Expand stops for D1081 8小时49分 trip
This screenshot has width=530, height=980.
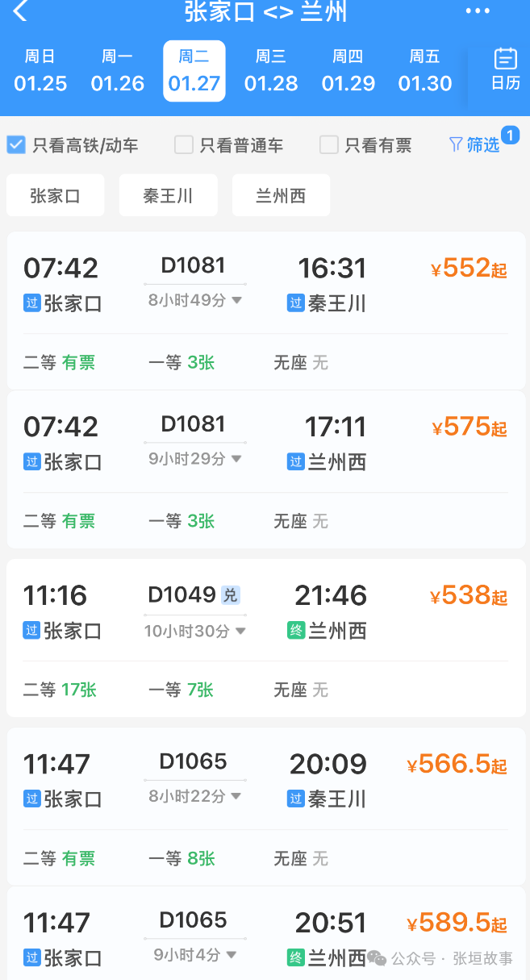coord(236,300)
